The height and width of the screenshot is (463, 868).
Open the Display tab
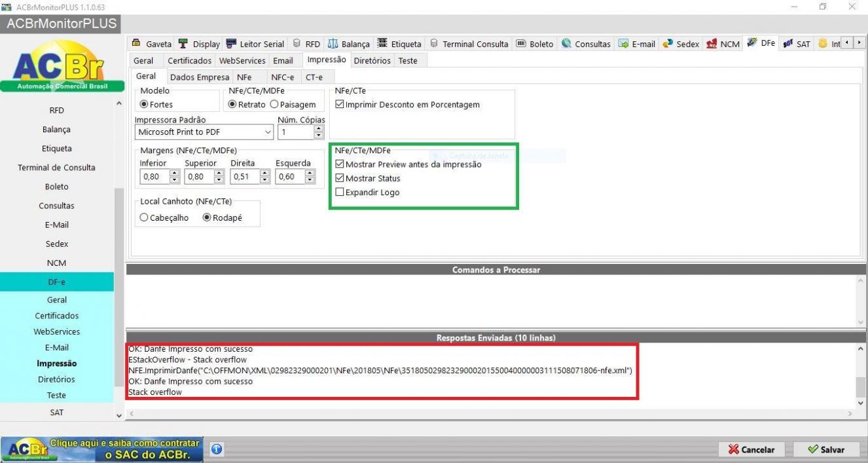200,44
